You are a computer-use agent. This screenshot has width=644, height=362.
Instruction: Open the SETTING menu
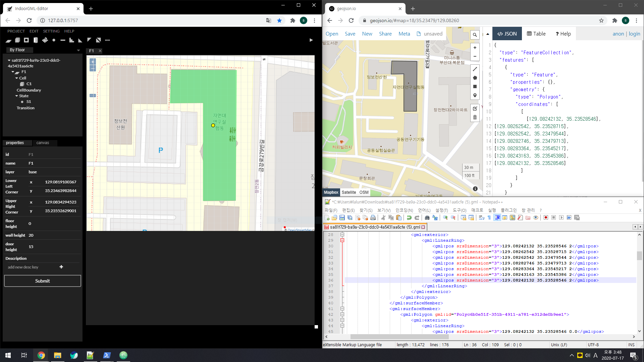pyautogui.click(x=51, y=31)
